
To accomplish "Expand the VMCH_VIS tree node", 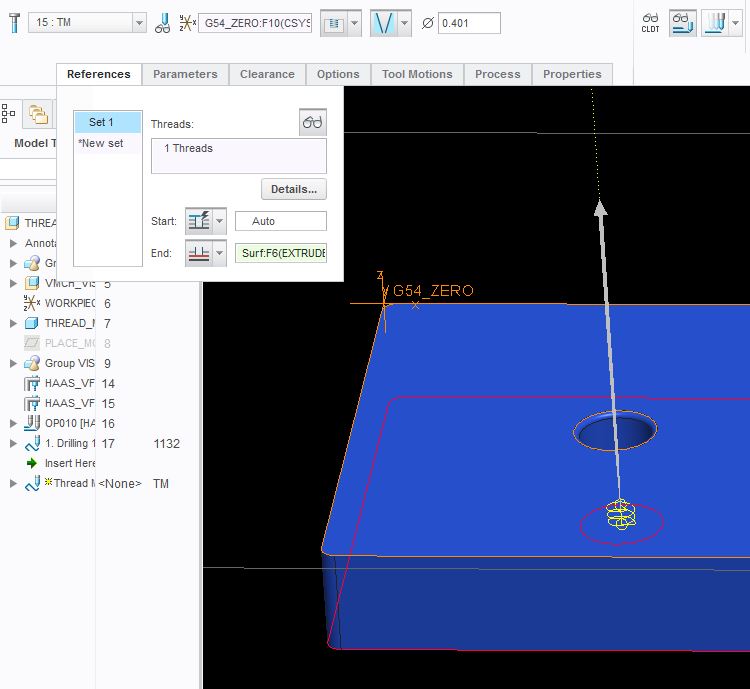I will coord(13,283).
